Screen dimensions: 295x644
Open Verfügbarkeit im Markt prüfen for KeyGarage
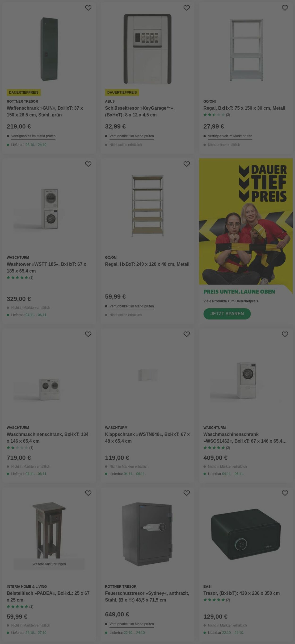132,136
